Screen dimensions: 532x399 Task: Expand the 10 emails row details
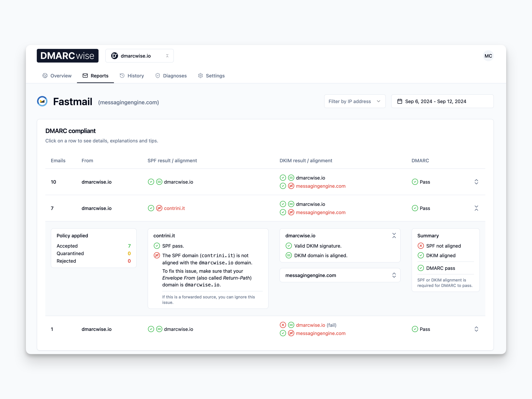(476, 182)
